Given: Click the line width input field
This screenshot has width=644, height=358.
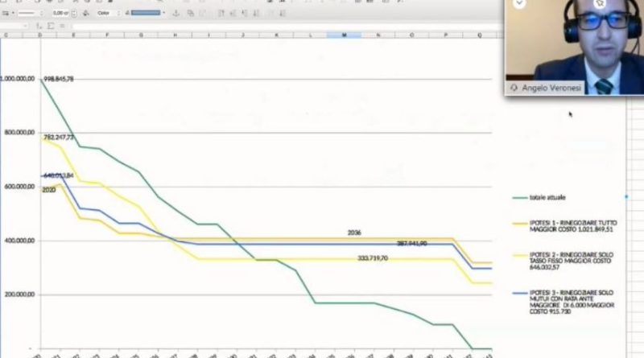Looking at the screenshot, I should point(61,13).
